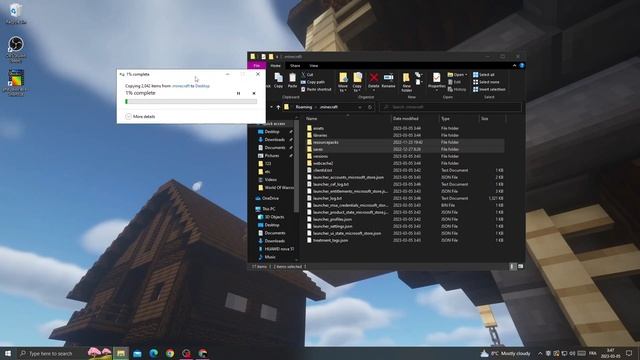Click the navigation pane scrollbar

pyautogui.click(x=297, y=166)
